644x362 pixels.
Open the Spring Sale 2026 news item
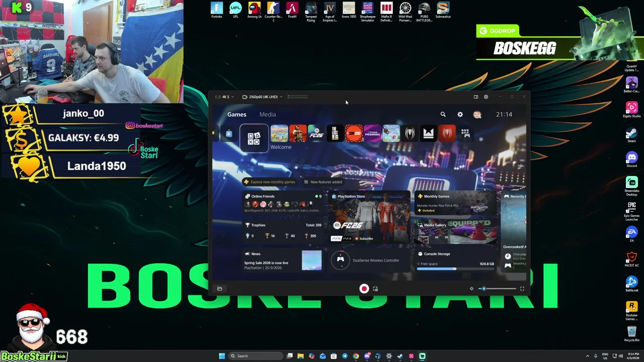(283, 260)
